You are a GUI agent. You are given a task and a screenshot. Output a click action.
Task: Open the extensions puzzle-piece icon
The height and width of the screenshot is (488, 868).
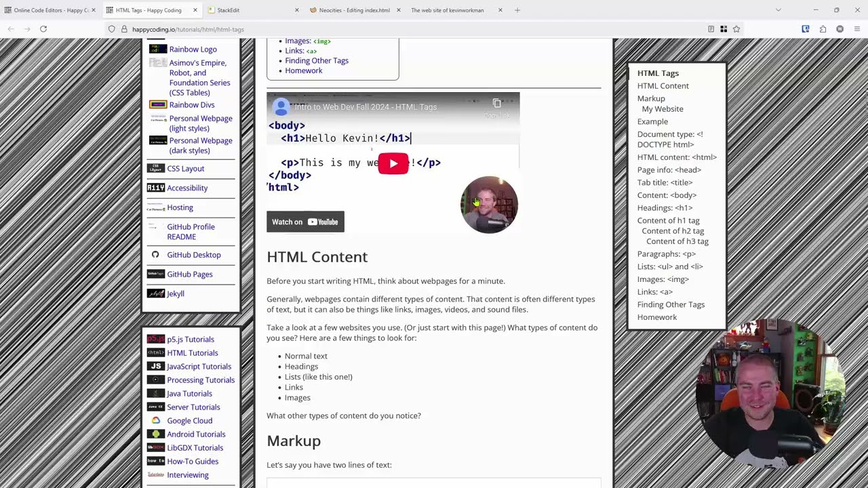tap(823, 29)
